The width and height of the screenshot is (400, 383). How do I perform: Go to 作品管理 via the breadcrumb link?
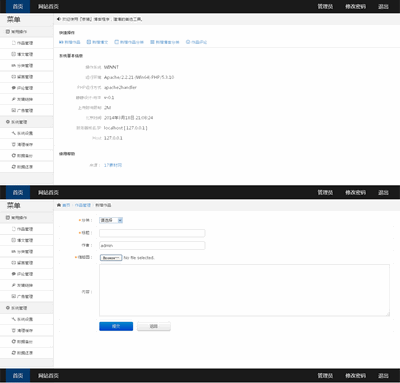83,205
